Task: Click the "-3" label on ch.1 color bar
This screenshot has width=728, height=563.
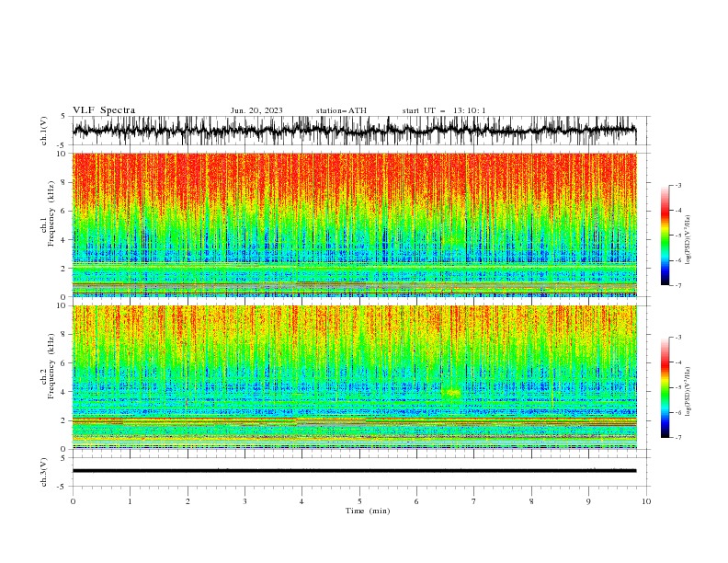Action: (x=678, y=185)
